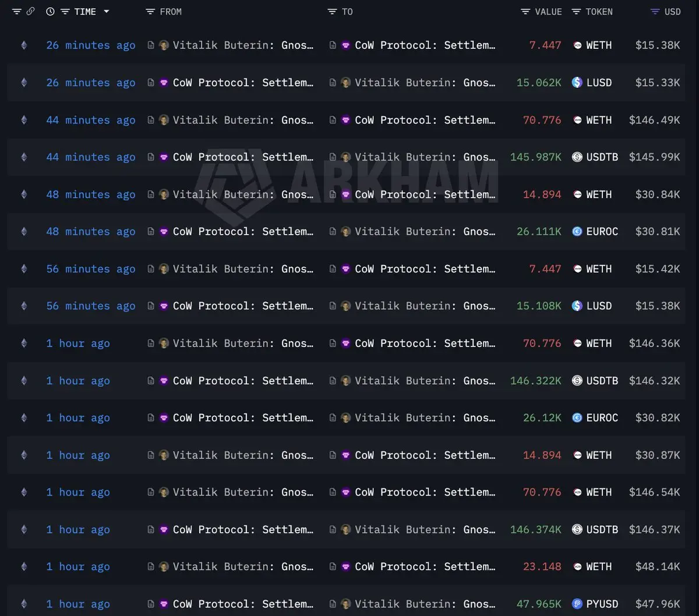
Task: Click TO contract document icon in the $146.32K row
Action: pos(333,381)
